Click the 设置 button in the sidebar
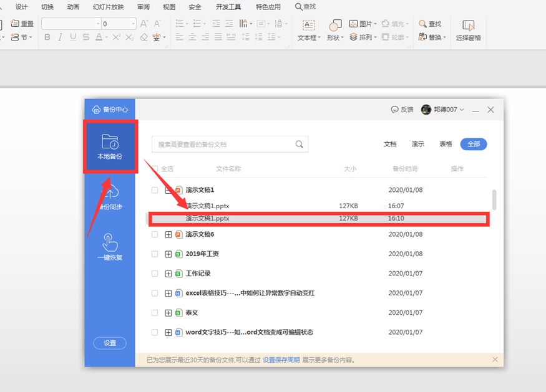The width and height of the screenshot is (546, 392). pos(110,343)
